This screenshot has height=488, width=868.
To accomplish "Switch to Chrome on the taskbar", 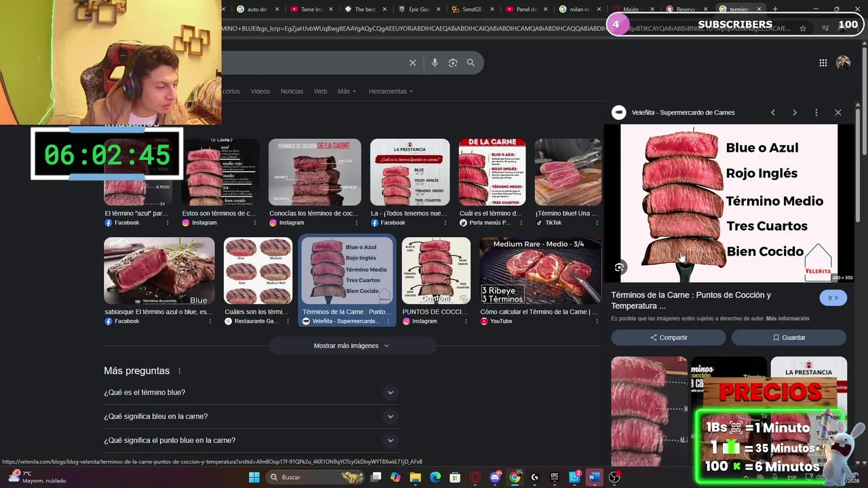I will point(515,477).
